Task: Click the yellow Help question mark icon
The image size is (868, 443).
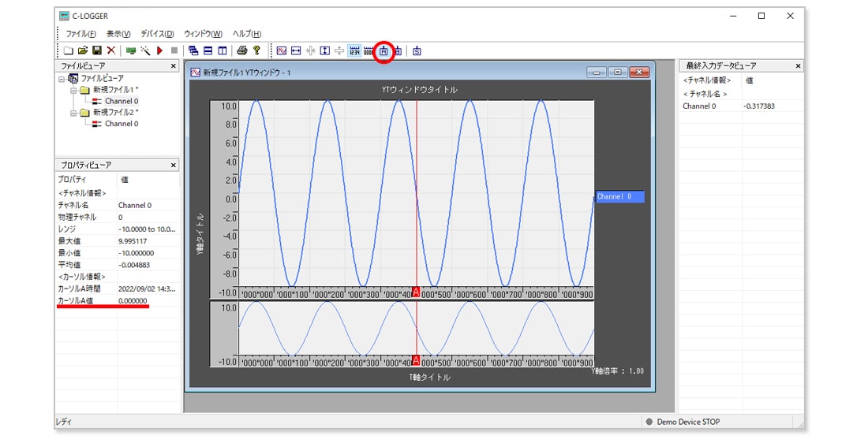Action: (256, 50)
